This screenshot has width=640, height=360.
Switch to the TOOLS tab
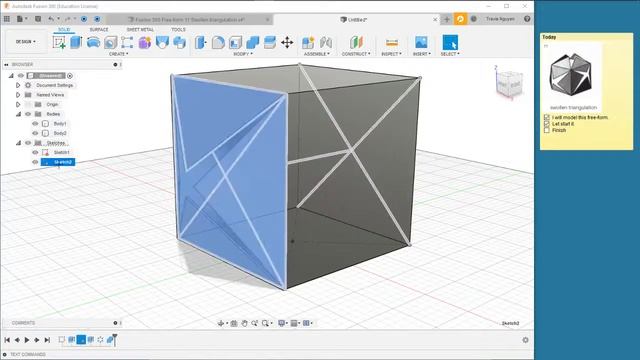point(178,29)
